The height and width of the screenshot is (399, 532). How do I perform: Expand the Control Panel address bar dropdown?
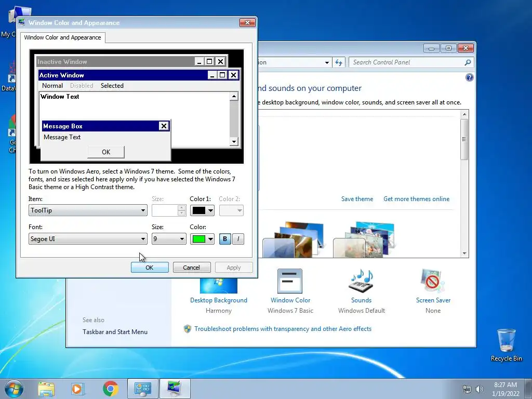[327, 62]
